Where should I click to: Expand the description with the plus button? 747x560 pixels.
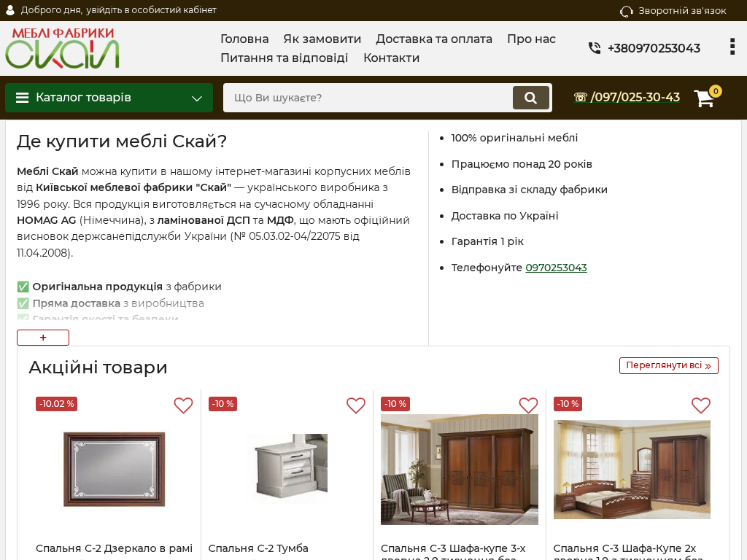pyautogui.click(x=43, y=338)
